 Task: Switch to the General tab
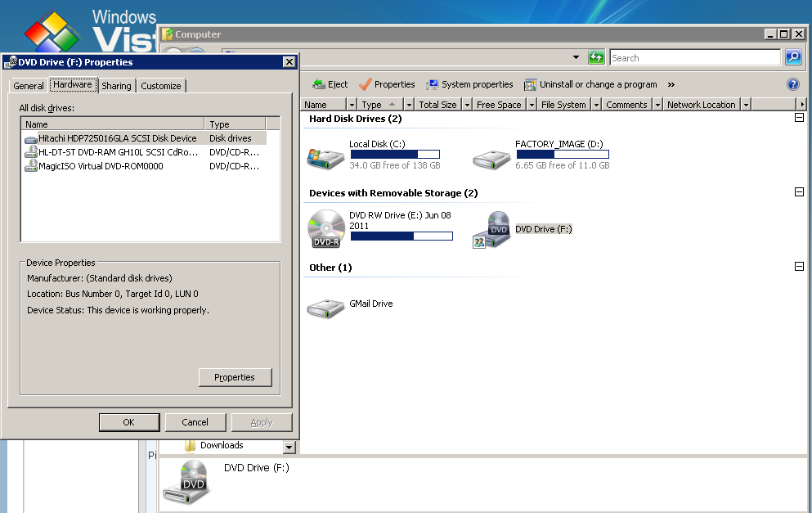(29, 86)
